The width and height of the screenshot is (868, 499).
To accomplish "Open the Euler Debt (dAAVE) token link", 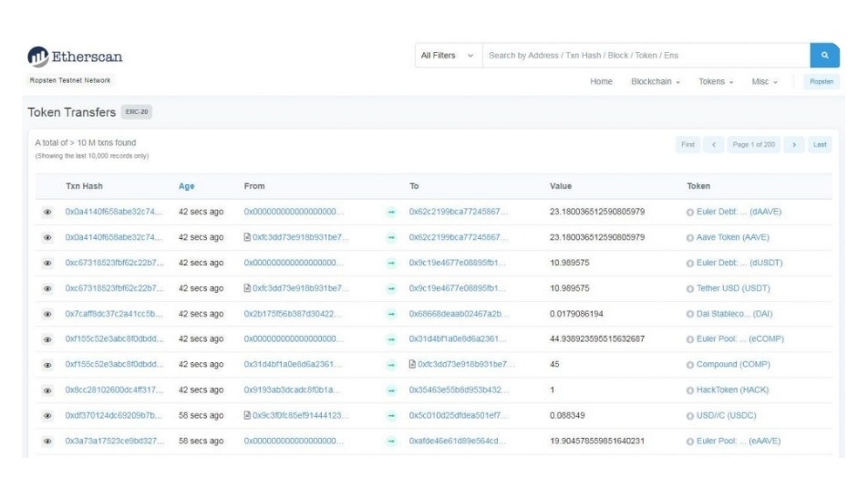I will pyautogui.click(x=739, y=212).
